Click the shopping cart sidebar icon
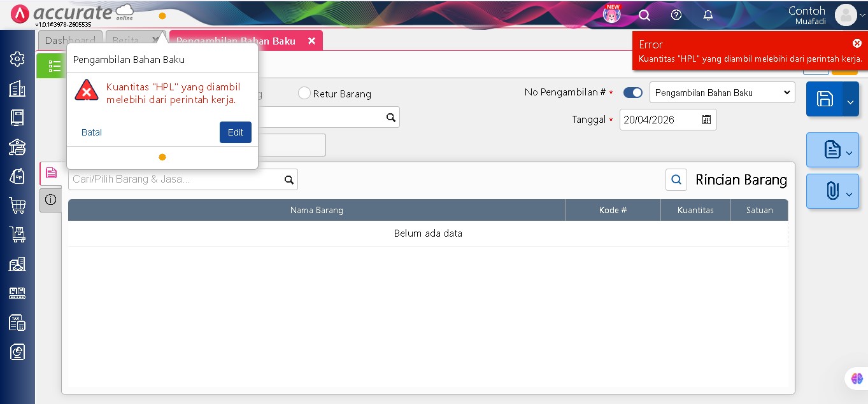This screenshot has width=868, height=404. (17, 205)
